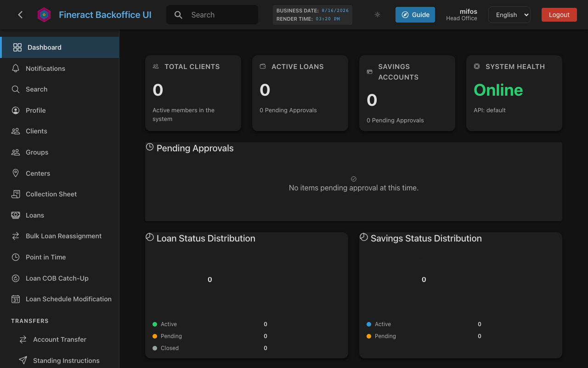Screen dimensions: 588x368
Task: Collapse sidebar with the back chevron
Action: pyautogui.click(x=20, y=15)
